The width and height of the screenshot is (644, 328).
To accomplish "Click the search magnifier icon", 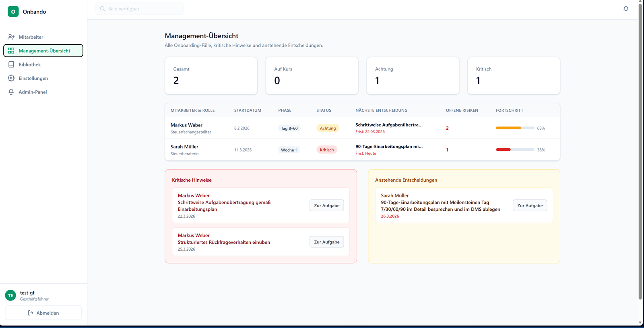I will 103,8.
